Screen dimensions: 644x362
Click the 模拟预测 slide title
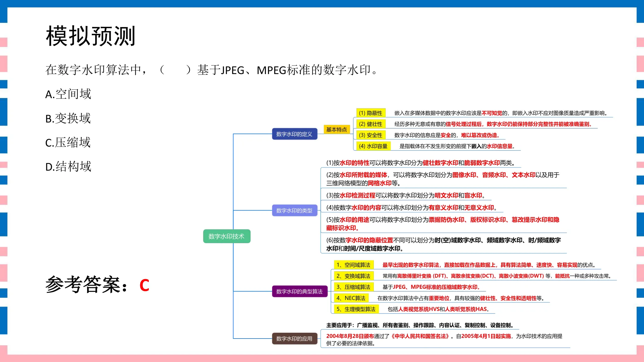91,36
